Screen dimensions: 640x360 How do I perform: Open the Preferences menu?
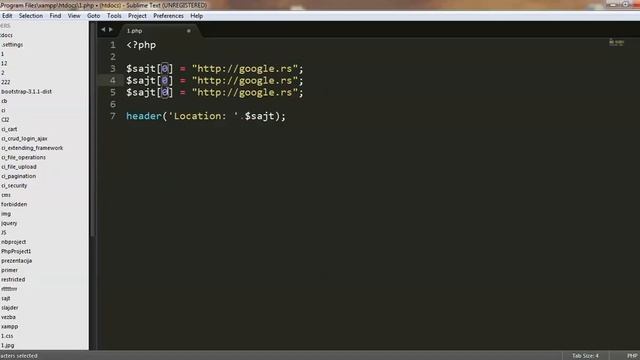(x=168, y=16)
